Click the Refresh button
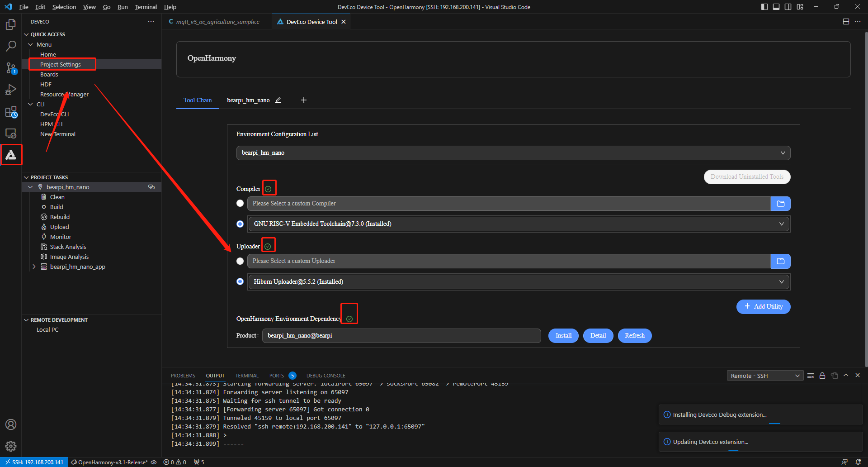The height and width of the screenshot is (467, 868). (635, 336)
